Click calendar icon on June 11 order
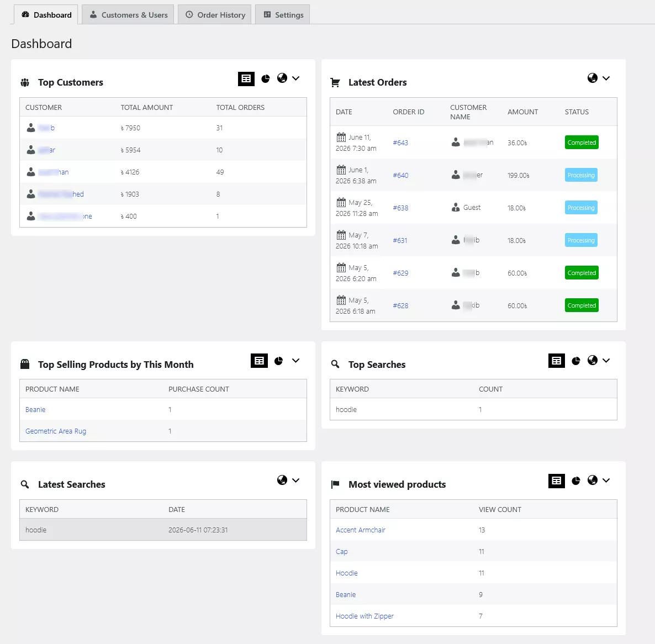The height and width of the screenshot is (644, 655). 341,137
